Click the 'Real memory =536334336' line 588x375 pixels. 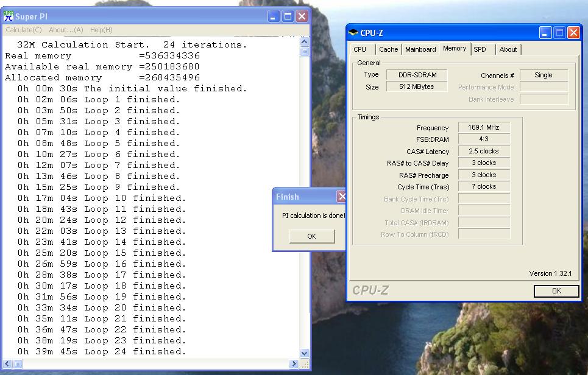tap(102, 56)
